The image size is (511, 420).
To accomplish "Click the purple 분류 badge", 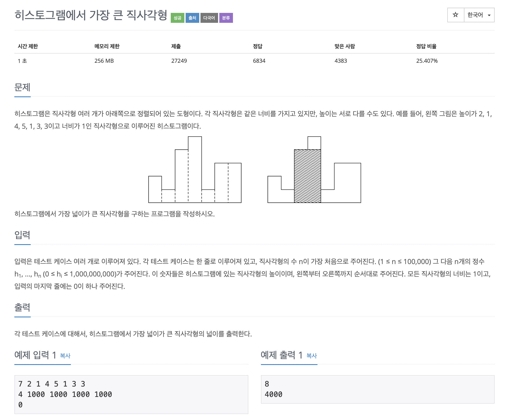I will pos(226,18).
